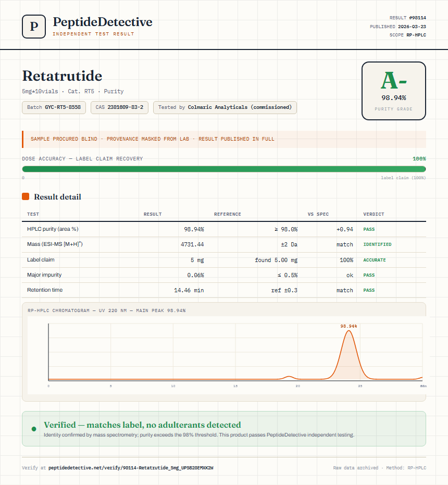This screenshot has width=448, height=485.
Task: Click the 14.46 min retention result
Action: click(x=189, y=290)
